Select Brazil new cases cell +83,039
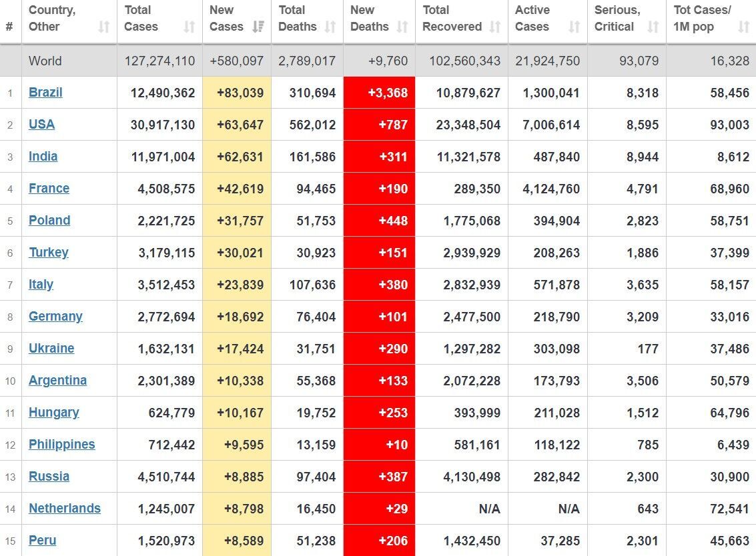The height and width of the screenshot is (556, 756). (x=237, y=93)
